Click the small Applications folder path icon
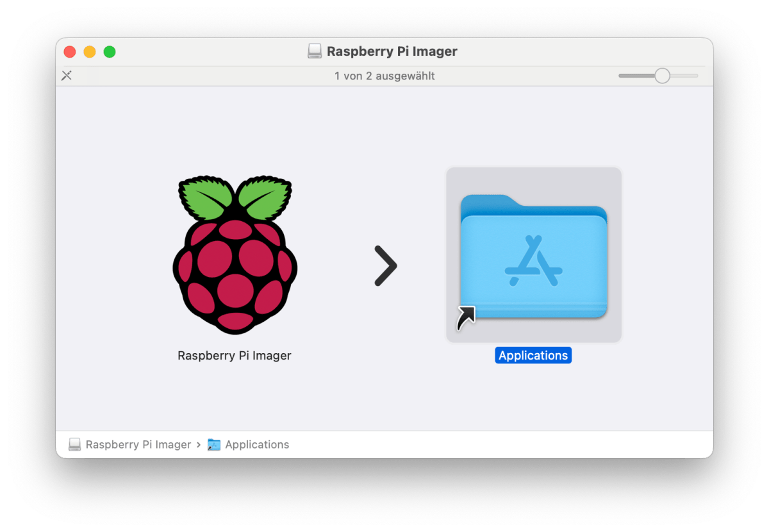 (214, 445)
